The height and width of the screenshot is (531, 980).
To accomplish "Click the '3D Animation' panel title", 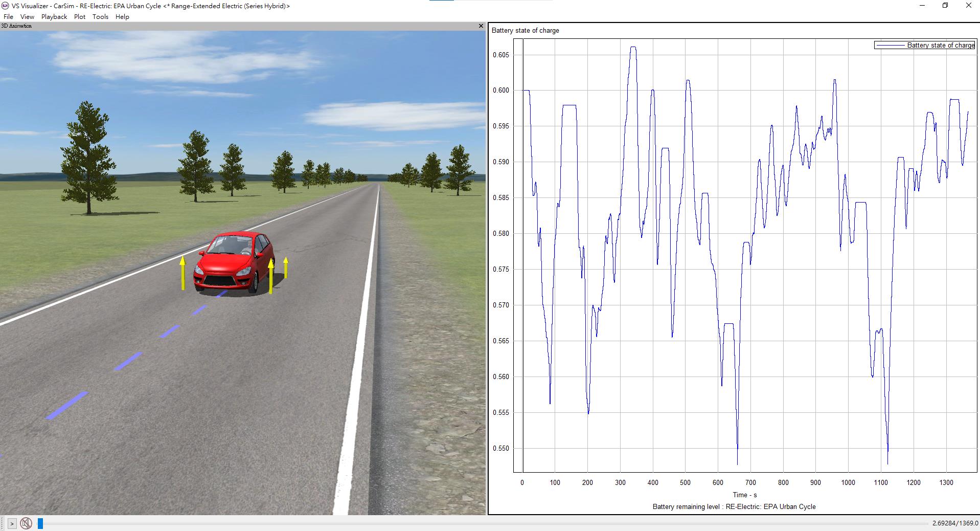I will pos(16,26).
